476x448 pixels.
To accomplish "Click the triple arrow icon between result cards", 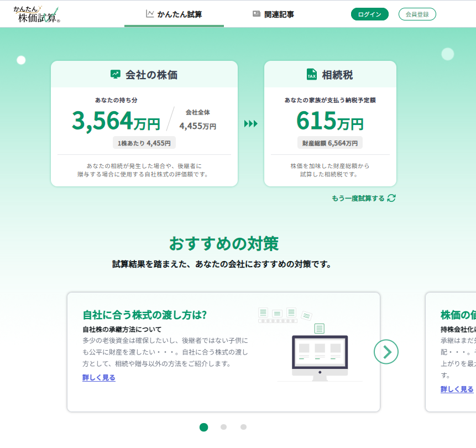I will (x=251, y=124).
